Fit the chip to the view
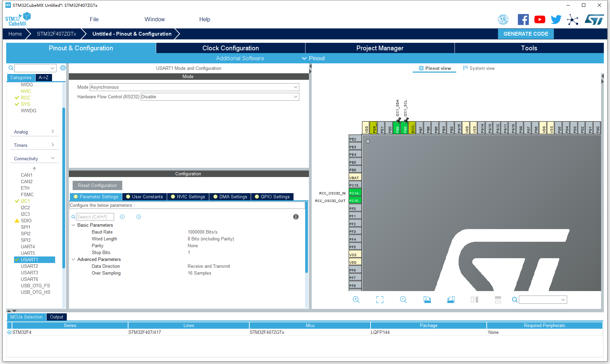This screenshot has width=610, height=364. [380, 300]
